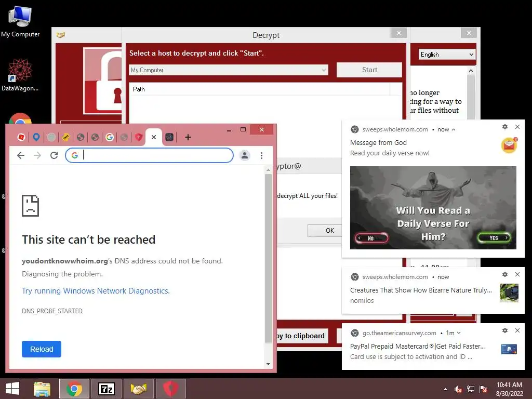The width and height of the screenshot is (532, 399).
Task: Click the envelope icon in notification
Action: [509, 145]
